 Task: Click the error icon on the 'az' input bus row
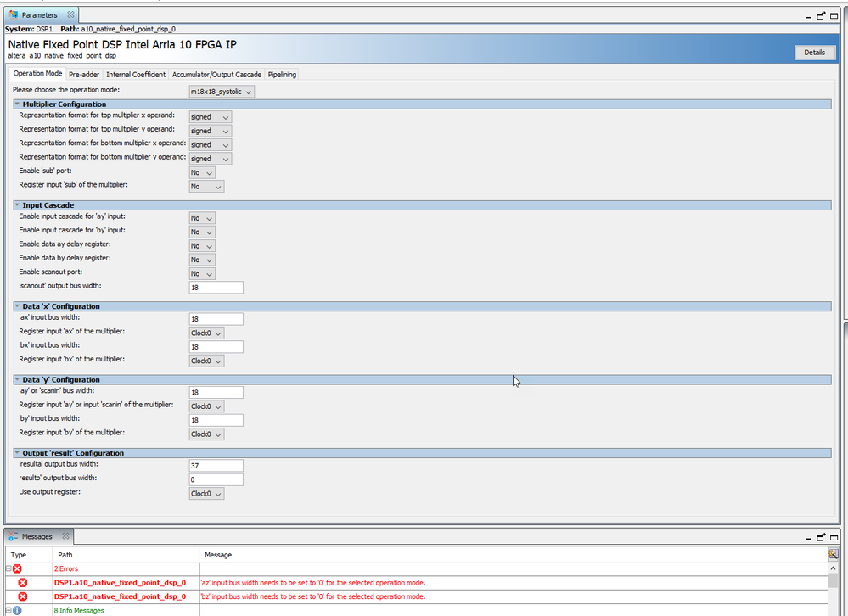(23, 583)
